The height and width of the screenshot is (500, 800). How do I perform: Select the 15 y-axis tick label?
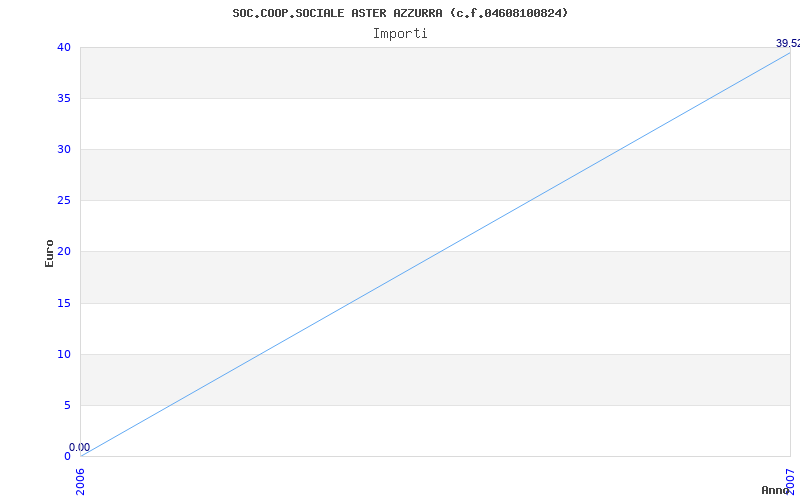coord(64,304)
